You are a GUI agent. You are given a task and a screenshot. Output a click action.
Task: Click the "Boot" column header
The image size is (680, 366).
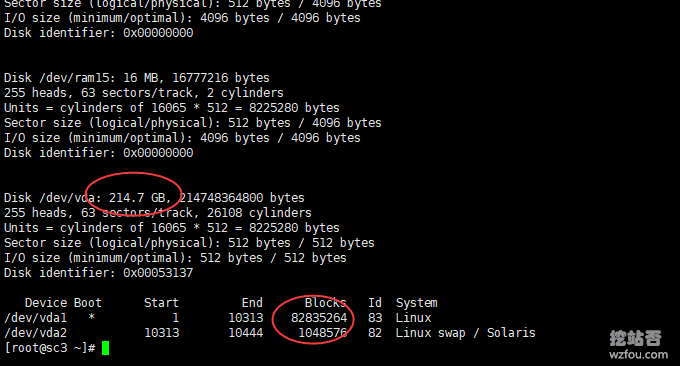click(x=88, y=303)
